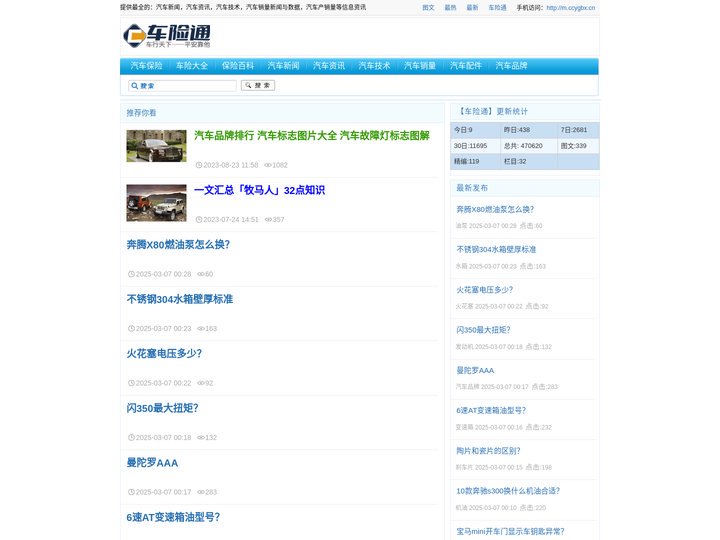Open 汽车销量 navigation tab
This screenshot has height=540, width=720.
420,66
